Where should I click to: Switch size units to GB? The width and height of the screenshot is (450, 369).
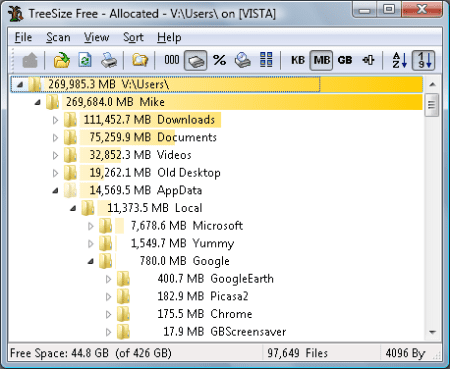coord(345,60)
